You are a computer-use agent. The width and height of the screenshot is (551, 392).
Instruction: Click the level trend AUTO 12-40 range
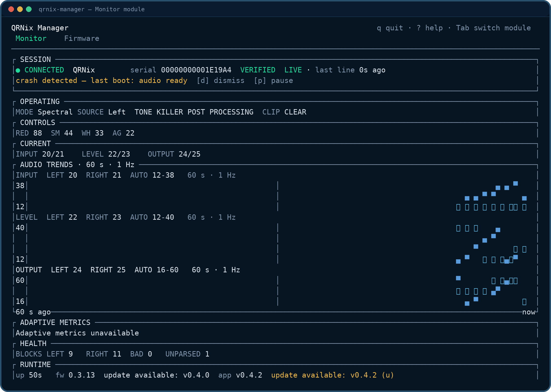pyautogui.click(x=152, y=217)
